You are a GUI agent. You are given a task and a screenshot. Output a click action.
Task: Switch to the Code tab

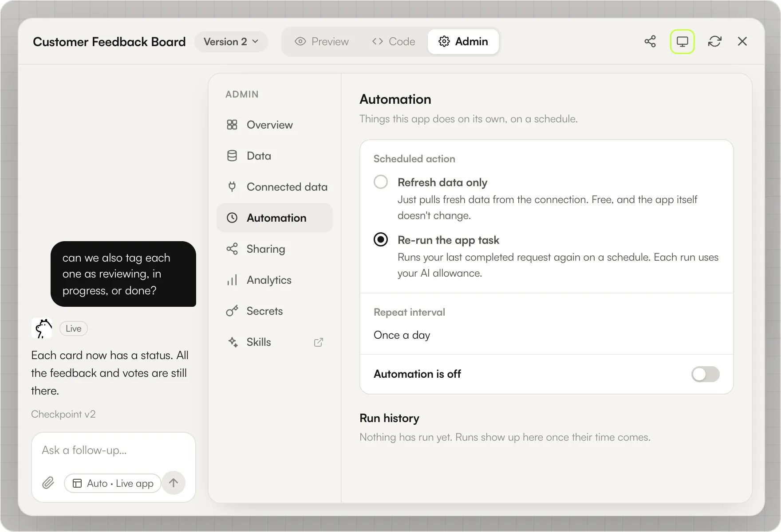tap(393, 42)
